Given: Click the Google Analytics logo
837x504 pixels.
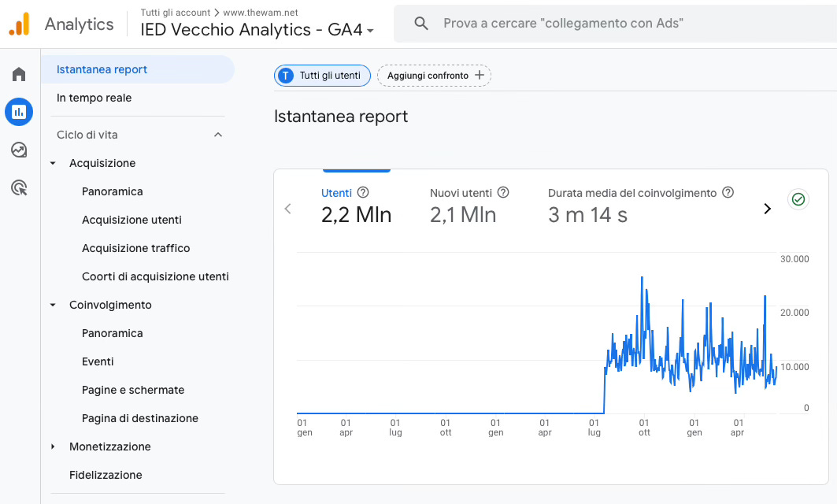Looking at the screenshot, I should 19,24.
